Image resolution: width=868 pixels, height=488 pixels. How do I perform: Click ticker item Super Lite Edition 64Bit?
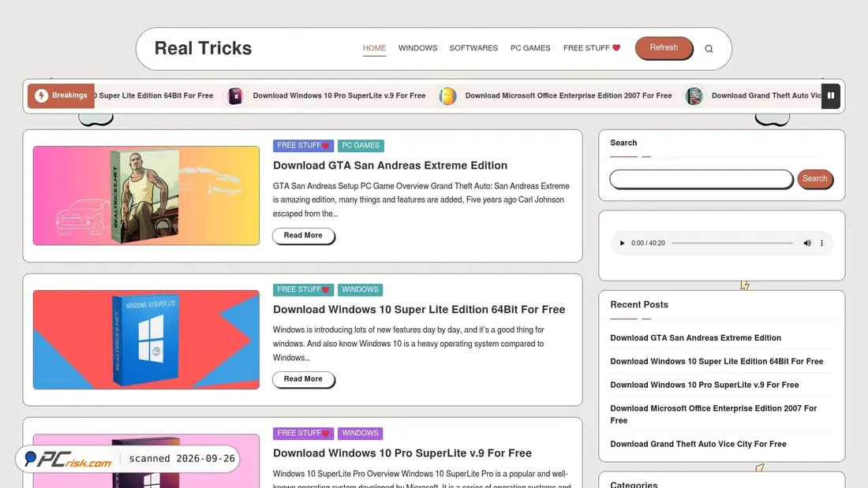[x=153, y=95]
